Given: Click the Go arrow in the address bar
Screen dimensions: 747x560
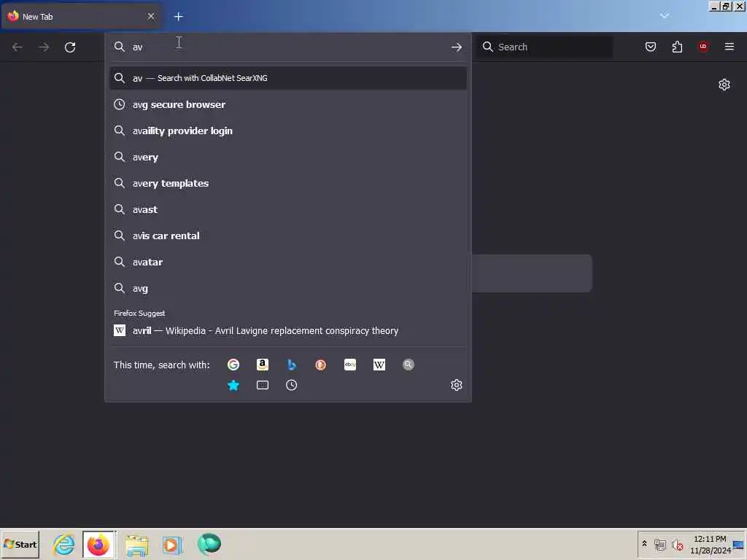Looking at the screenshot, I should click(x=457, y=47).
